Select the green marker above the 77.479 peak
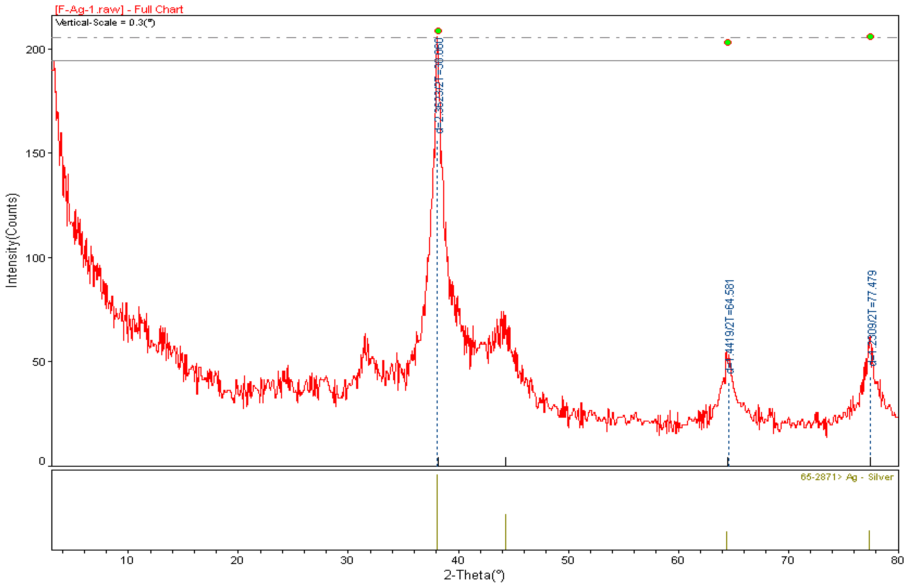This screenshot has height=588, width=908. (870, 37)
